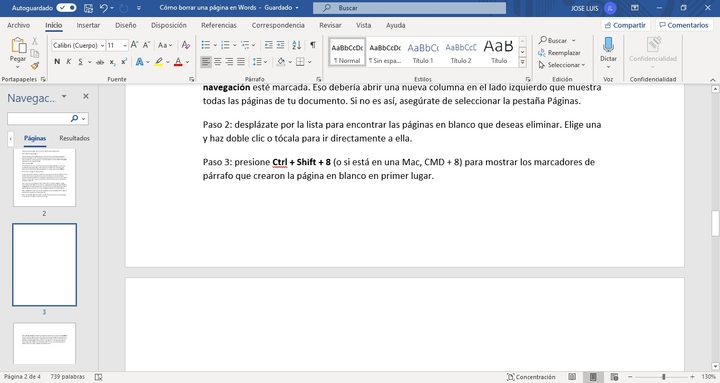Align text right

tap(229, 62)
